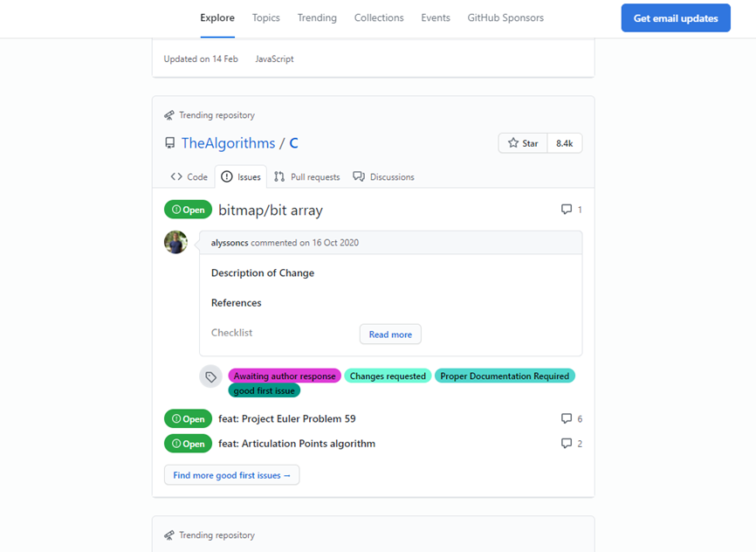Click the label tag icon
The image size is (756, 552).
click(210, 376)
